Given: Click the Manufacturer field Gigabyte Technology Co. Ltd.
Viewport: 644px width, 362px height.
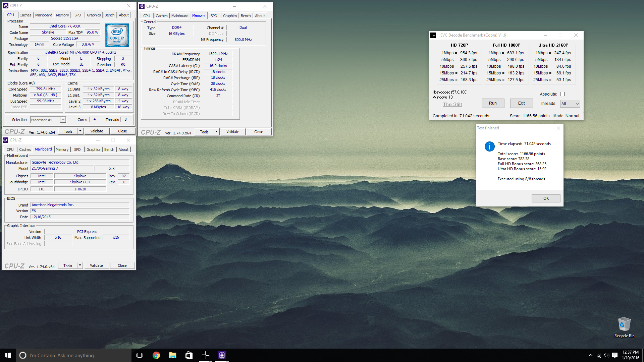Looking at the screenshot, I should 80,162.
